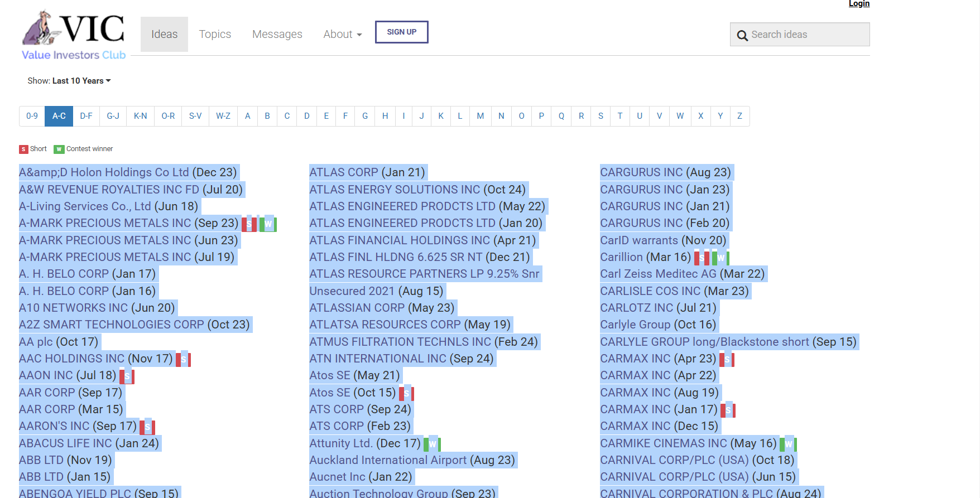Open CarID warrants idea
Viewport: 980px width, 498px height.
(x=639, y=240)
